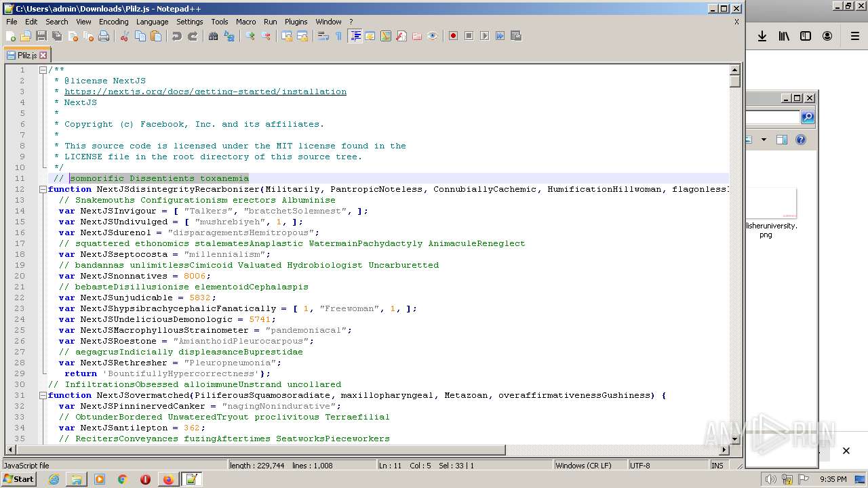
Task: Click the Explorer help question mark icon
Action: pyautogui.click(x=801, y=140)
